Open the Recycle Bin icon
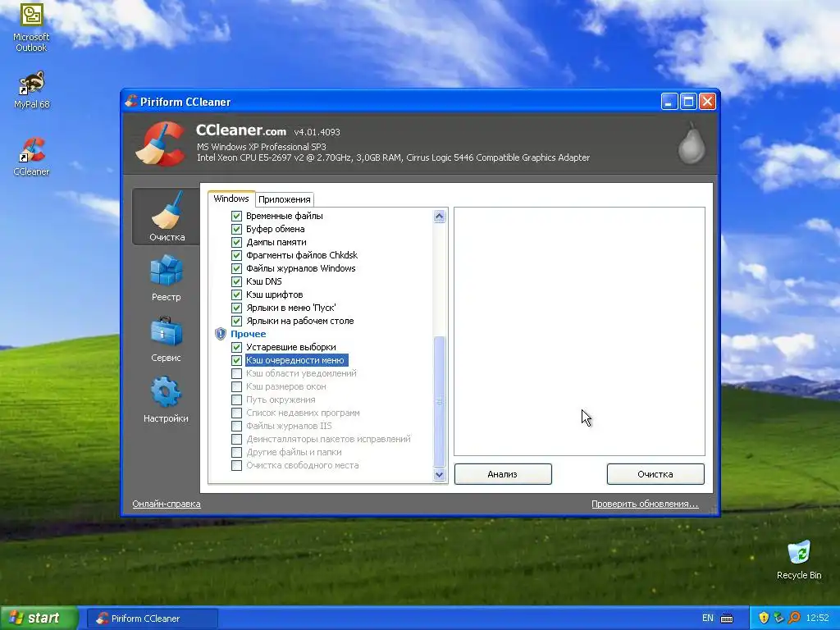The height and width of the screenshot is (630, 840). (799, 559)
